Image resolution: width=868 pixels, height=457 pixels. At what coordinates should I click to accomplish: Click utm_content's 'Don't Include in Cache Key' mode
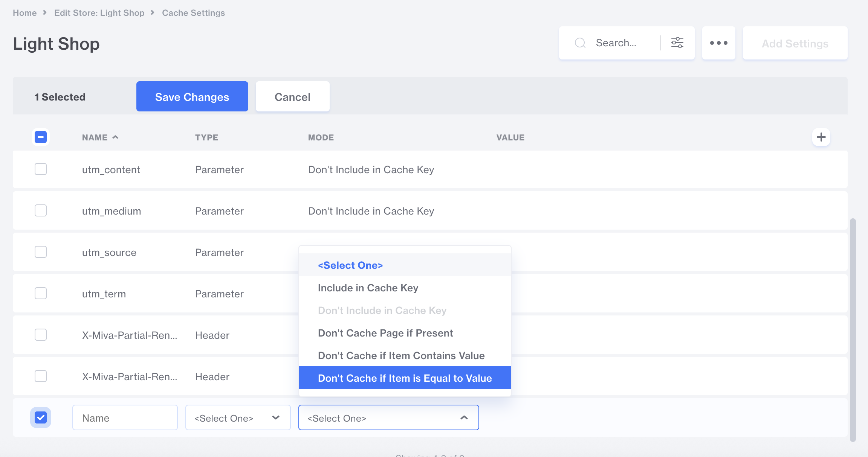[x=371, y=170]
